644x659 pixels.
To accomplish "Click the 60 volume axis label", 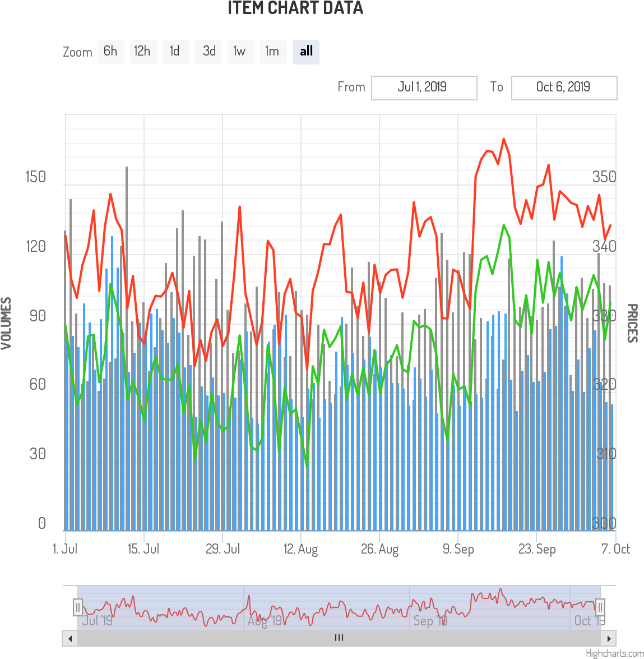I will click(38, 384).
